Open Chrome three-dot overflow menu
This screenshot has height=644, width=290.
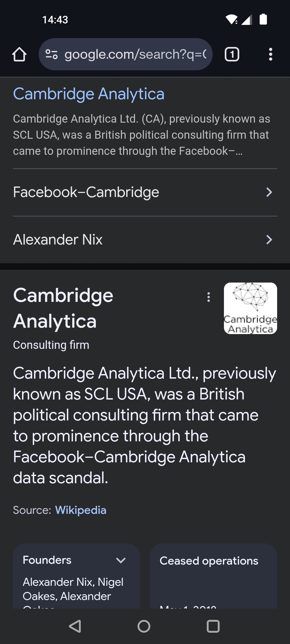[270, 54]
